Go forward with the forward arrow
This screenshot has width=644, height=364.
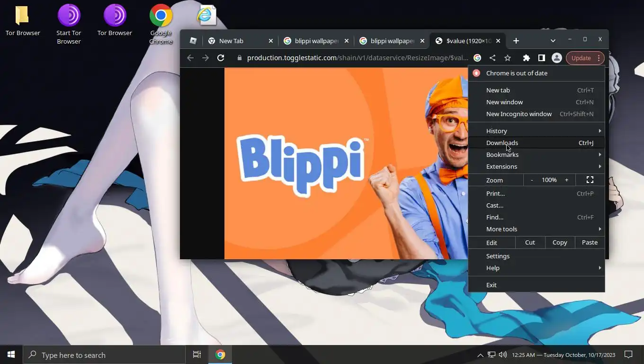coord(206,58)
